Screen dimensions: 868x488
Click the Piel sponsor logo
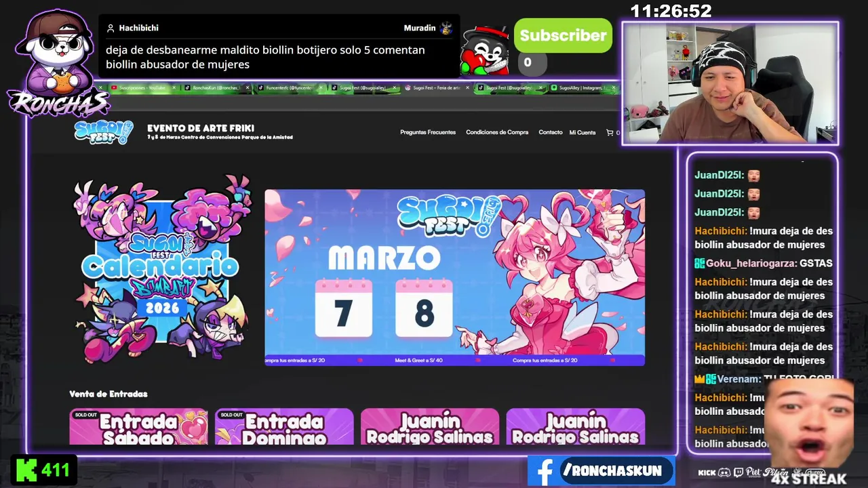tap(753, 472)
